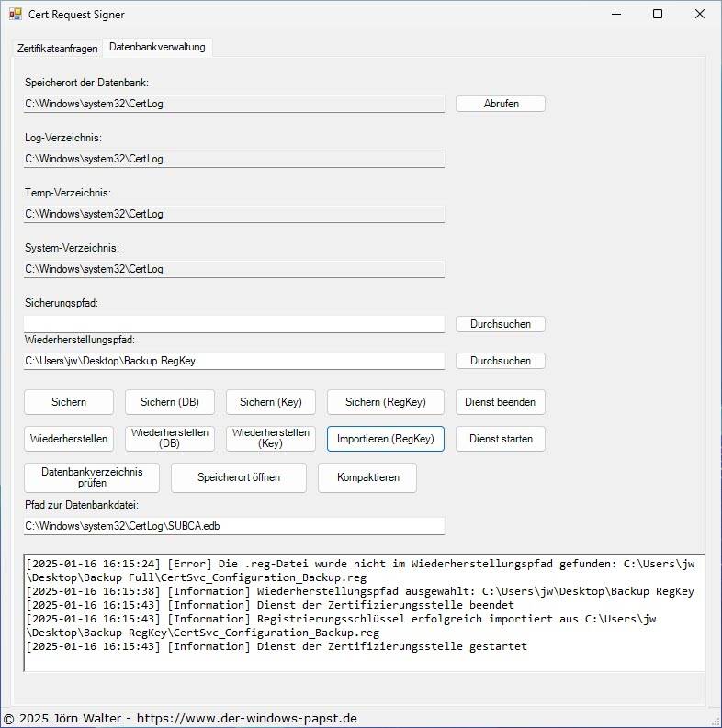Browse for the Wiederherstellungspfad folder
Image resolution: width=722 pixels, height=728 pixels.
coord(500,361)
